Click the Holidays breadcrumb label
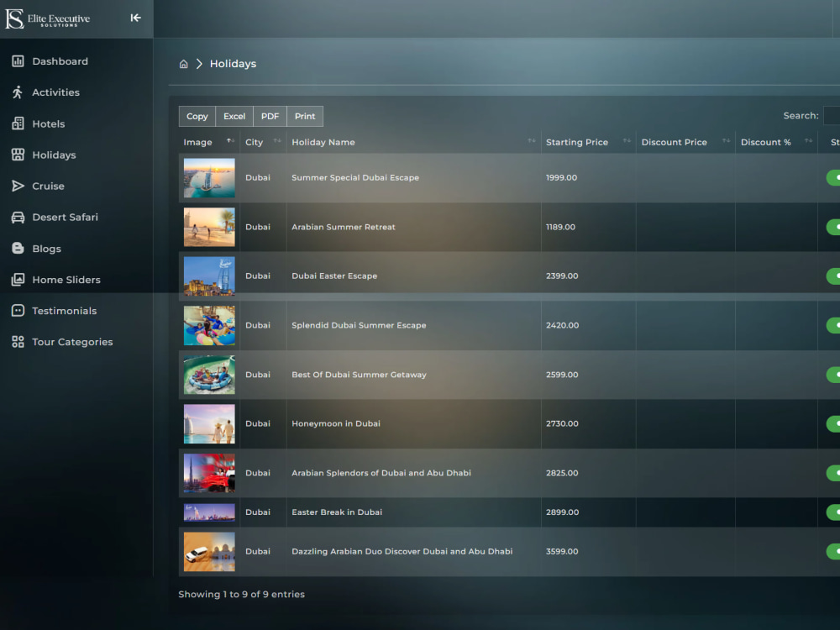This screenshot has height=630, width=840. (233, 64)
